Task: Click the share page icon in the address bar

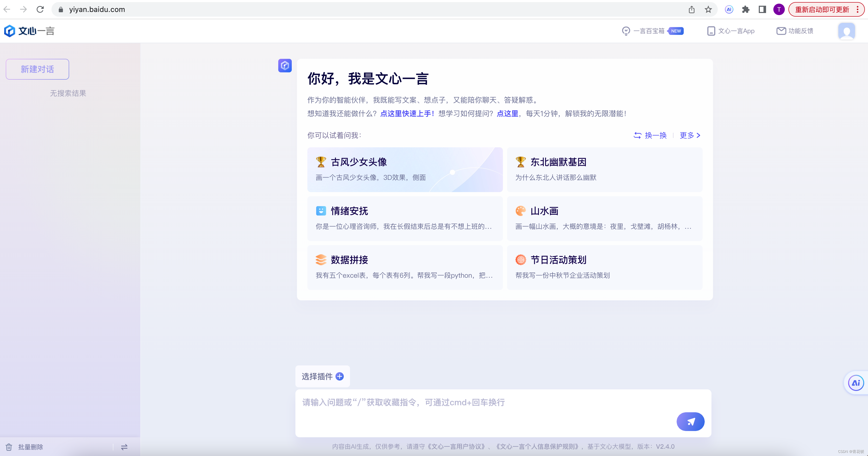Action: tap(691, 9)
